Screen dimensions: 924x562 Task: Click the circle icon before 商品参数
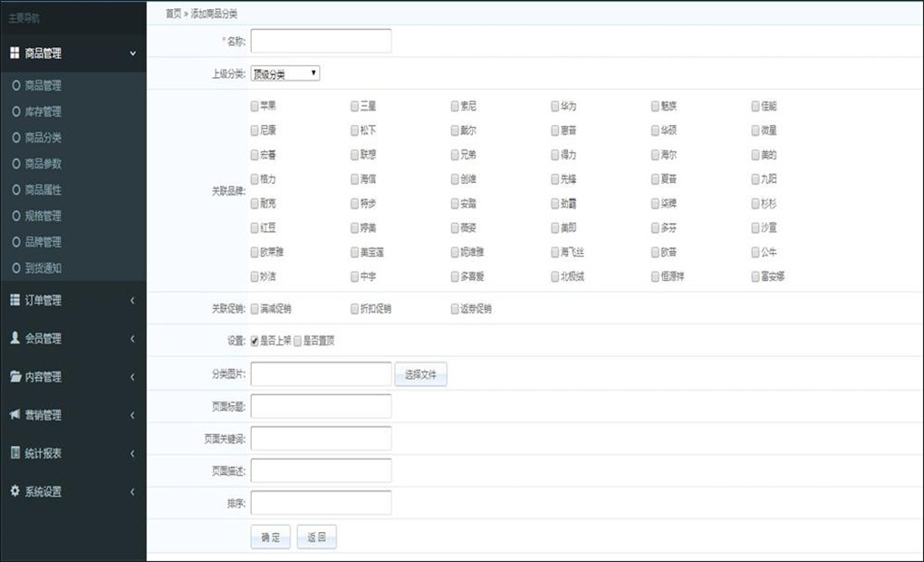(16, 163)
